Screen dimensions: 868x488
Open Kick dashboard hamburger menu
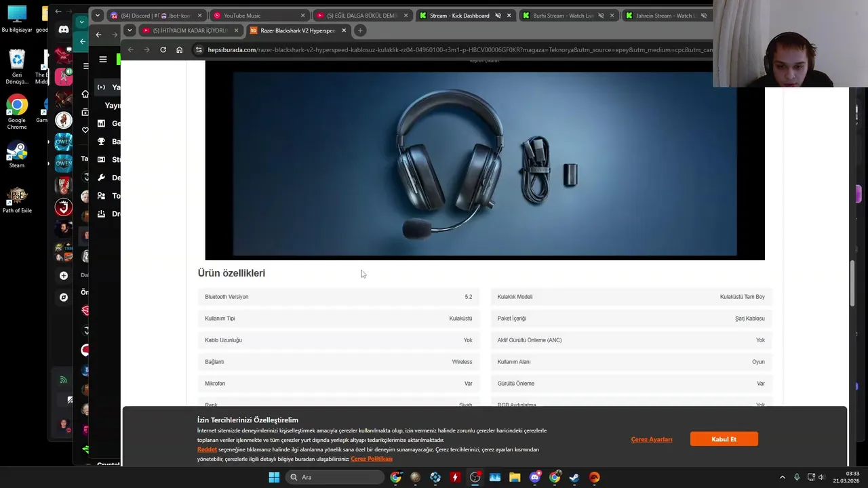point(103,60)
